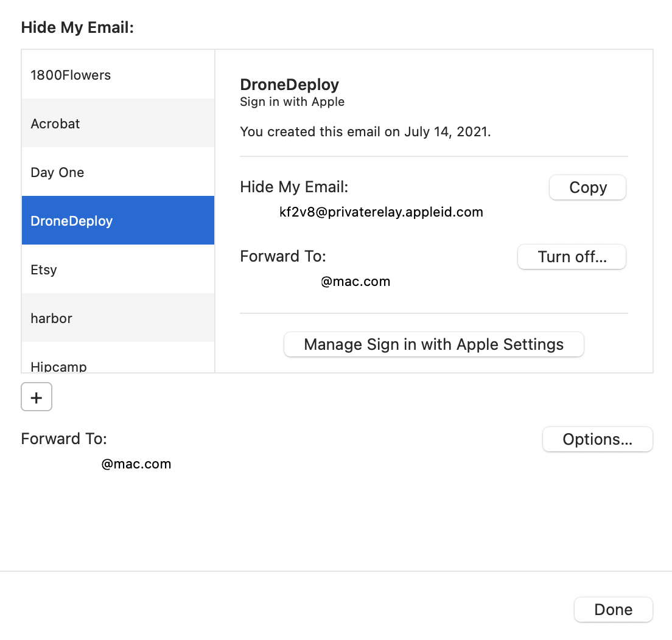Click the DroneDeploy heading in details pane

(x=289, y=85)
